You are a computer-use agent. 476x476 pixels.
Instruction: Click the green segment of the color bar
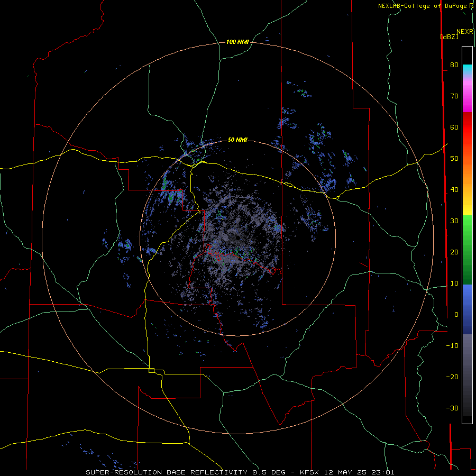(x=467, y=250)
